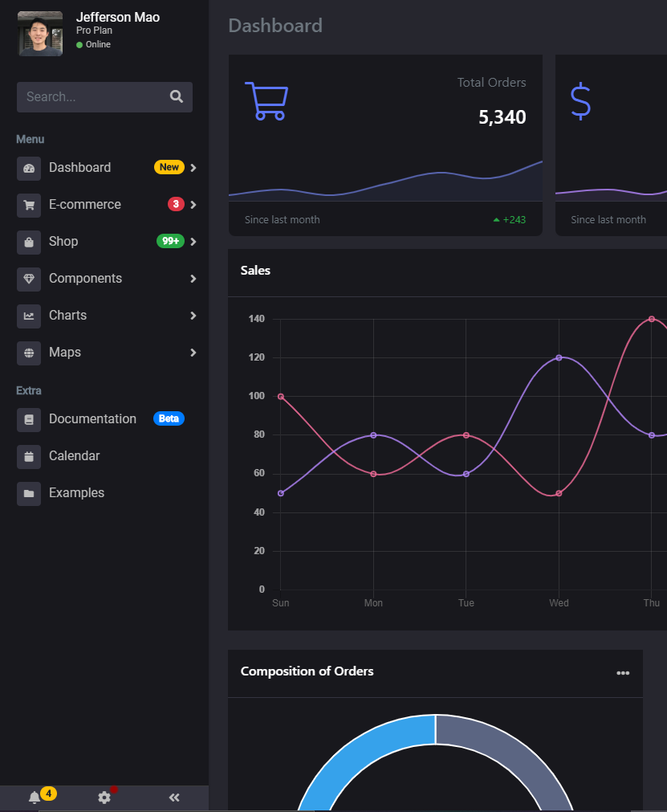Click the yellow 4 notification badge
667x812 pixels.
click(x=49, y=794)
